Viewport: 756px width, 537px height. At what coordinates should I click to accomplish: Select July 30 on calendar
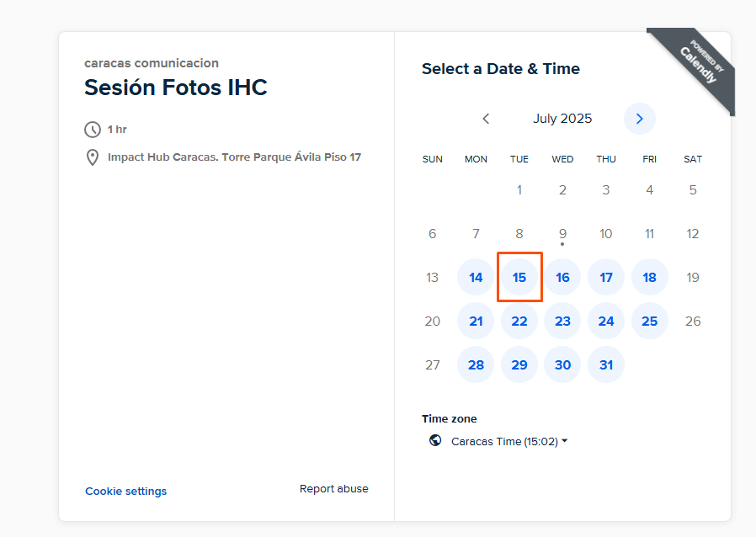pyautogui.click(x=562, y=365)
